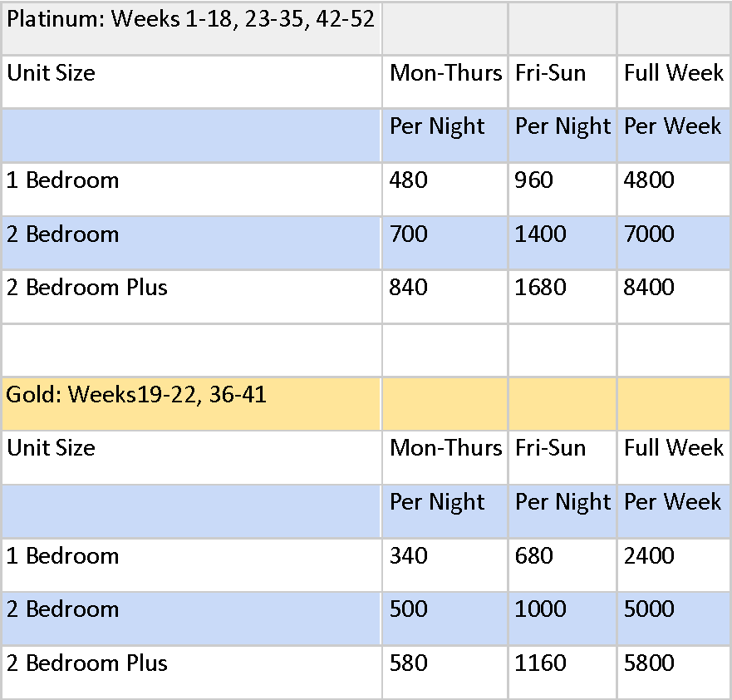Select the cell containing 4800
Viewport: 732px width, 700px height.
coord(675,189)
